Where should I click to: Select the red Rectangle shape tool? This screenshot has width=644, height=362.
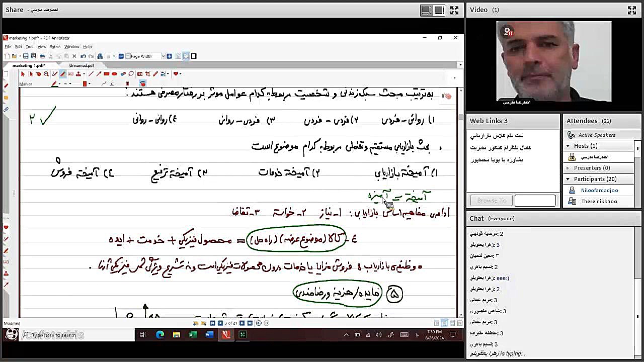[107, 74]
